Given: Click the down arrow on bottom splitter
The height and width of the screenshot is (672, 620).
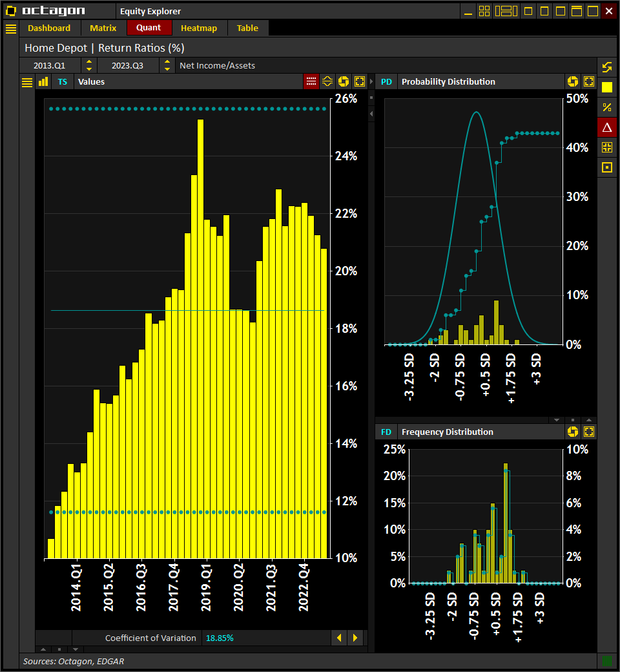Looking at the screenshot, I should (x=76, y=649).
